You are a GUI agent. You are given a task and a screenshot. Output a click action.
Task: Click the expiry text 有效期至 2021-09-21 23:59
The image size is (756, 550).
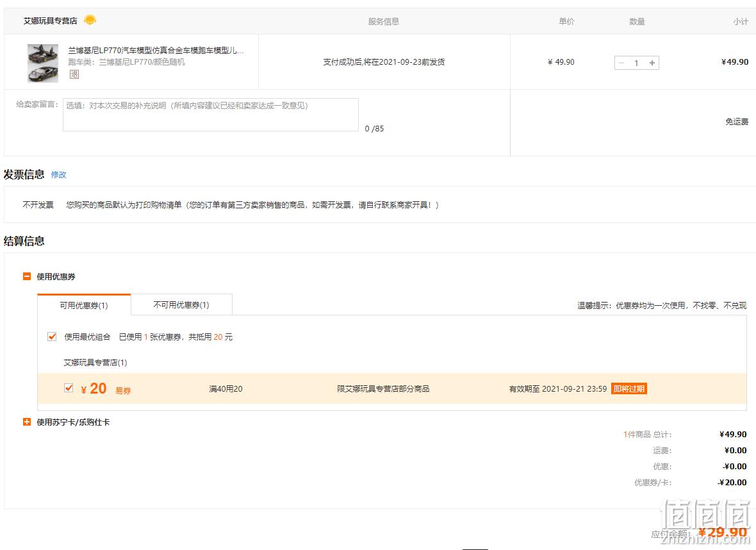point(558,389)
